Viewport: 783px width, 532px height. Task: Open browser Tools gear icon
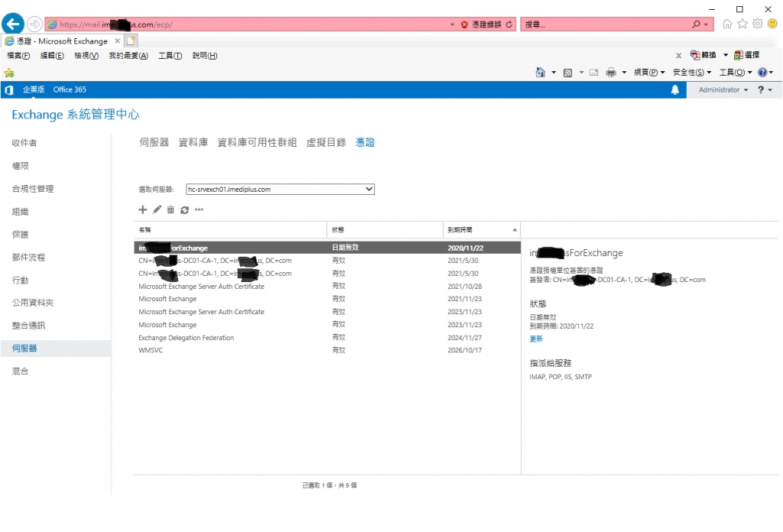(758, 24)
